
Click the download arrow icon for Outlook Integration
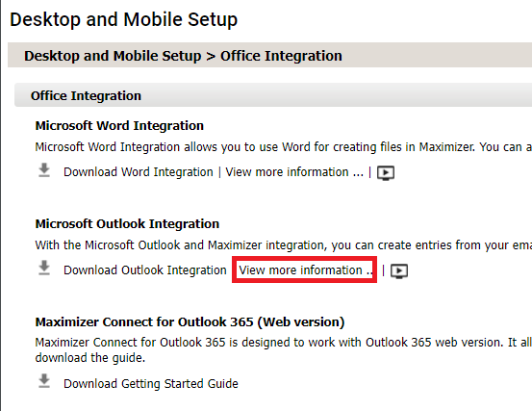click(x=44, y=269)
